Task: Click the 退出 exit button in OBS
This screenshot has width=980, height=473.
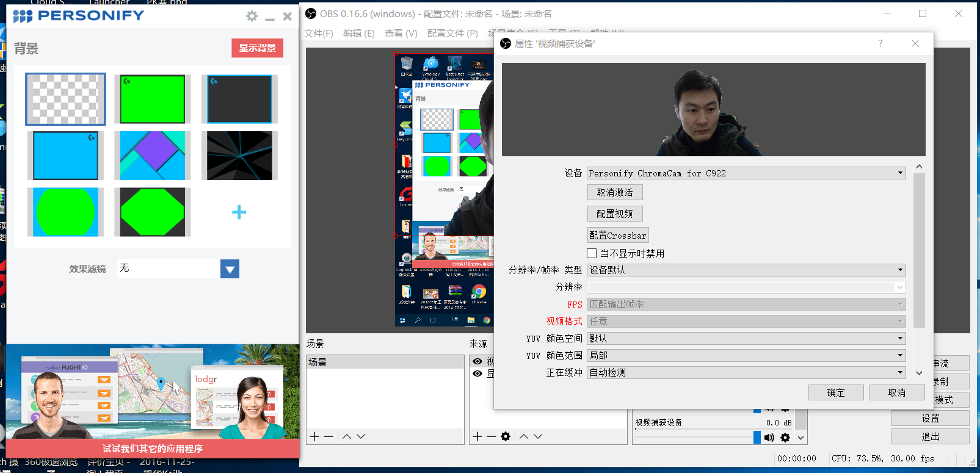Action: (930, 436)
